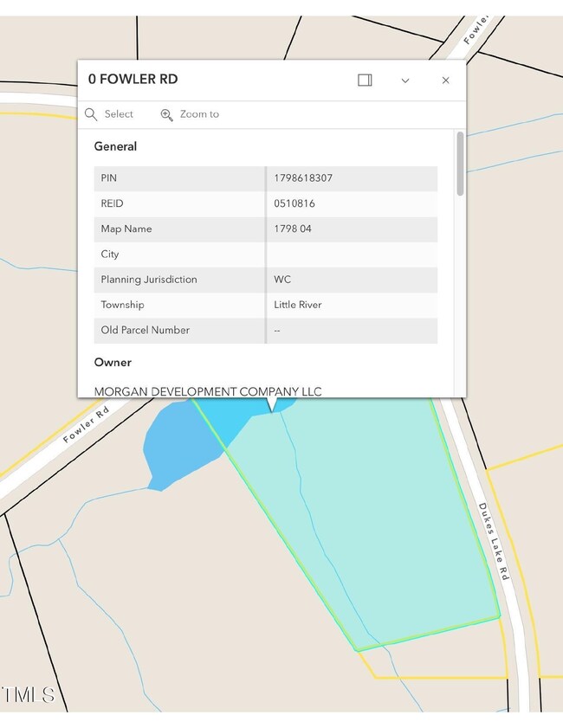Viewport: 563px width, 728px height.
Task: Click the Planning Jurisdiction value WC
Action: [x=282, y=280]
